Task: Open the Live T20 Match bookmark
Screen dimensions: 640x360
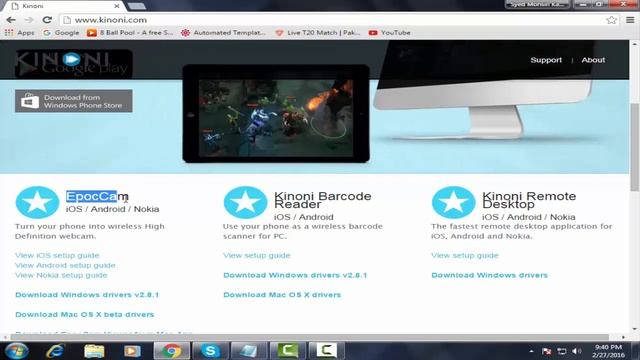Action: (x=318, y=33)
